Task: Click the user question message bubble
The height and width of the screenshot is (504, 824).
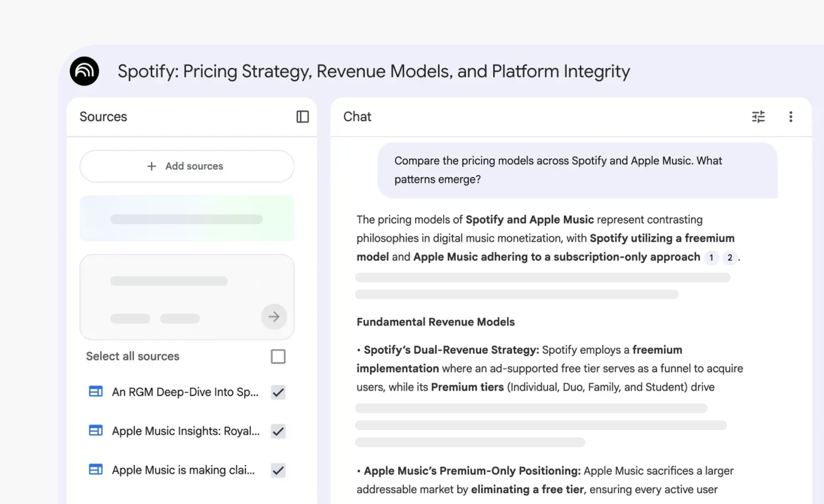Action: coord(577,170)
